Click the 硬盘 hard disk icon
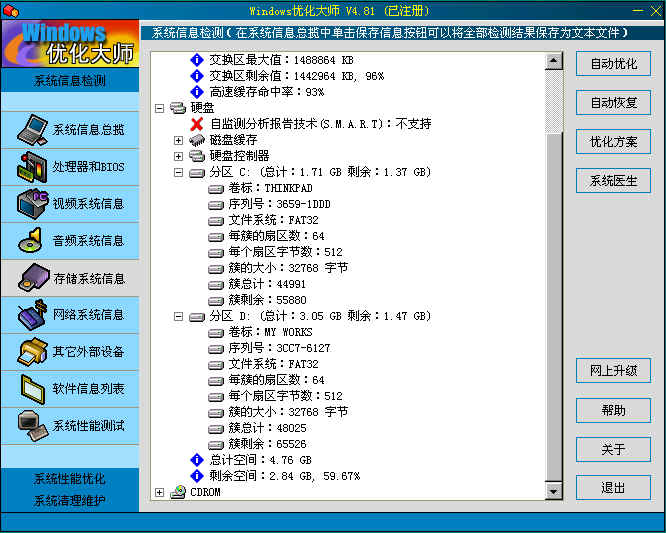The image size is (666, 533). (x=178, y=108)
